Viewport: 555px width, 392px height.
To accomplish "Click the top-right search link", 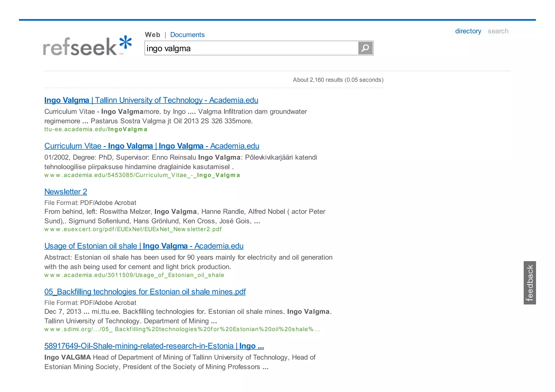I will click(498, 31).
